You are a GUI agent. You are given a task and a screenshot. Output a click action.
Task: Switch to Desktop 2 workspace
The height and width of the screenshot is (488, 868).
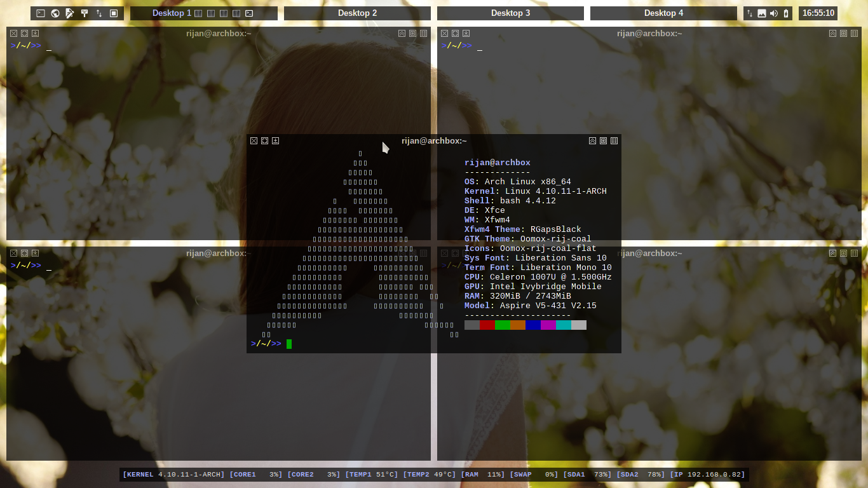(357, 13)
